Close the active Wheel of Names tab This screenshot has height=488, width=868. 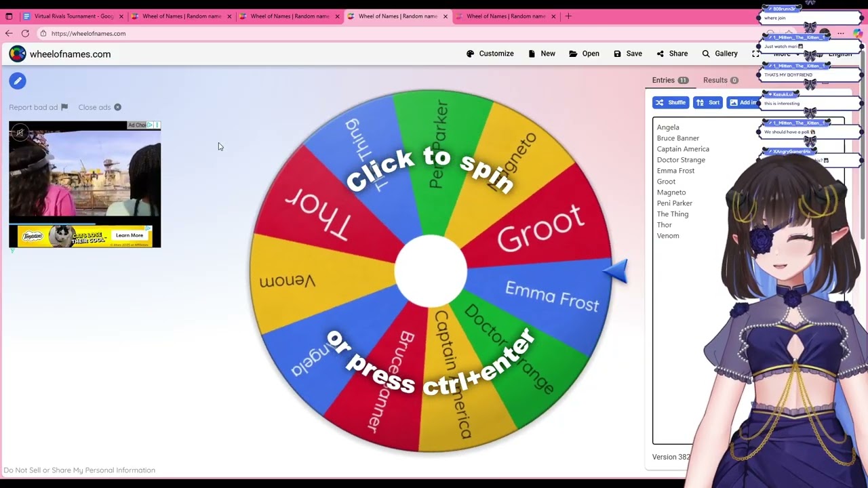(x=446, y=16)
